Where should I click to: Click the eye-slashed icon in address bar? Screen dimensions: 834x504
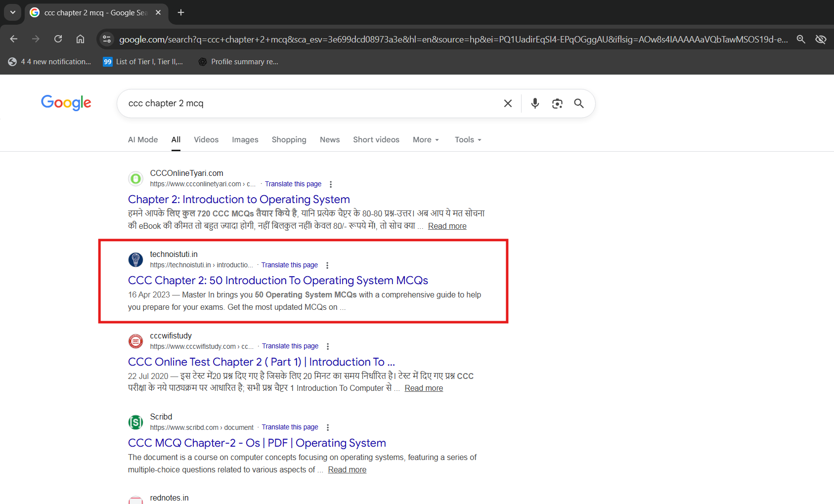[x=821, y=39]
